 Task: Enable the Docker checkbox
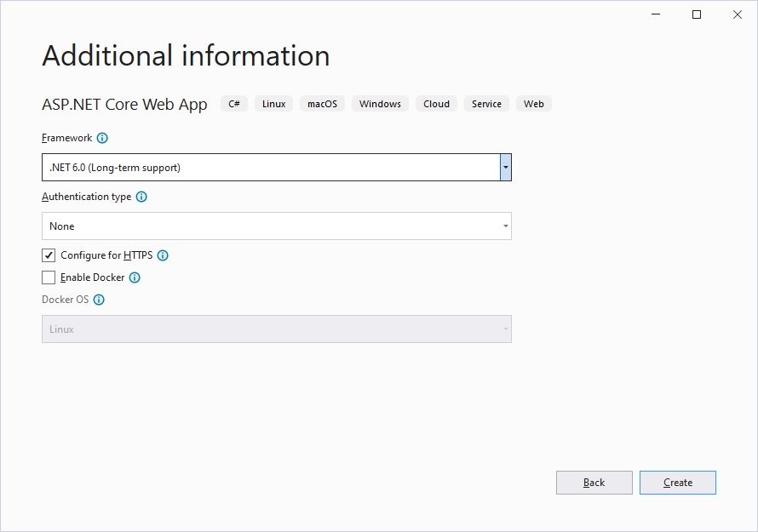49,277
